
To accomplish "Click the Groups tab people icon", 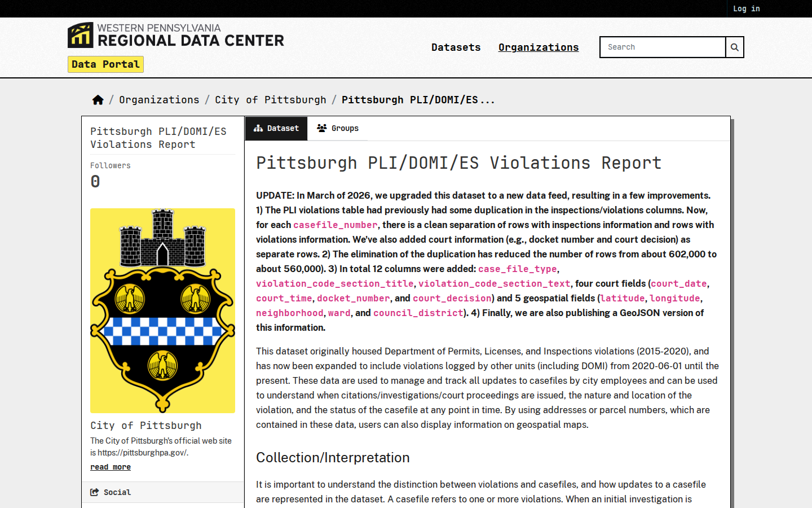I will pos(322,129).
